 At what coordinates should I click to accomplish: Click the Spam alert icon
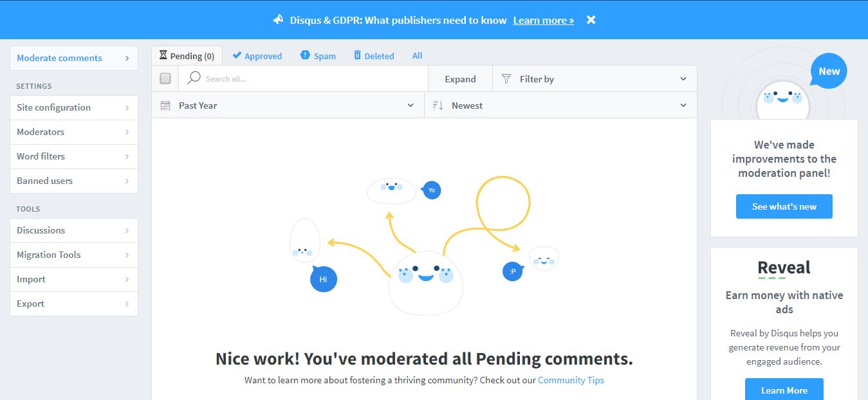click(305, 55)
